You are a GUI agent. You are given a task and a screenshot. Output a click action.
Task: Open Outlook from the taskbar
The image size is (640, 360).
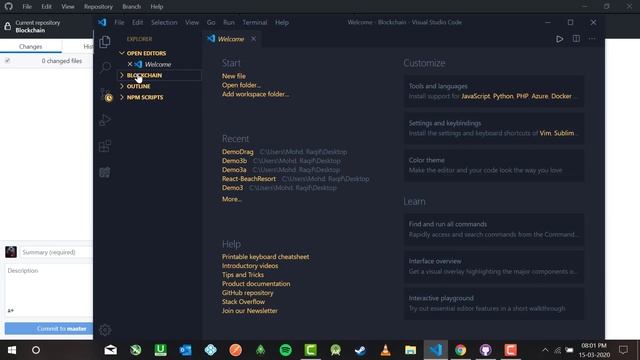coord(185,350)
